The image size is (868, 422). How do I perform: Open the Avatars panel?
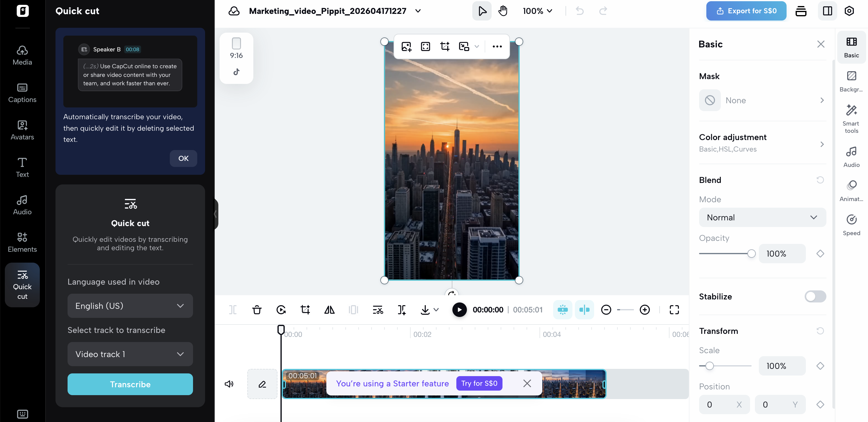[x=22, y=130]
